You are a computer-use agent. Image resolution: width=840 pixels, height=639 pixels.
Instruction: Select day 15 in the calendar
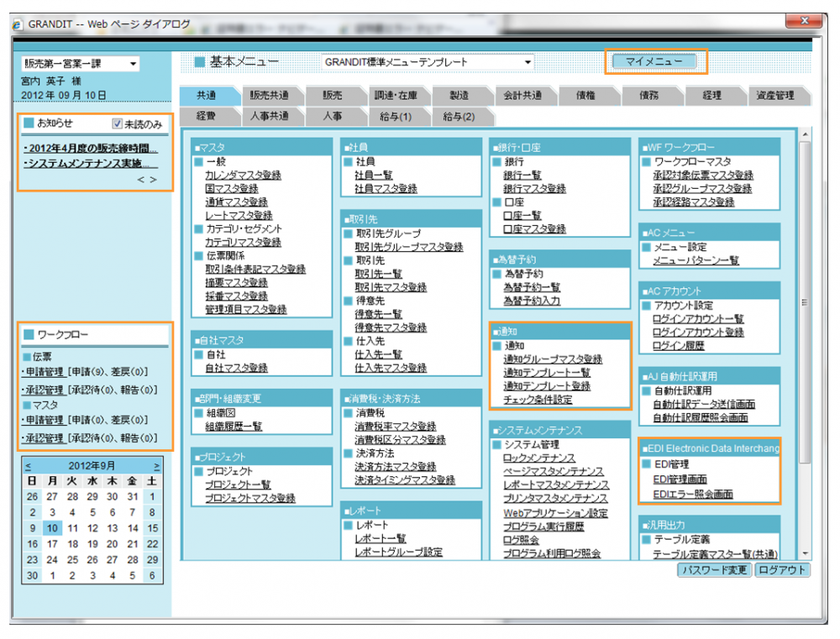pyautogui.click(x=153, y=528)
